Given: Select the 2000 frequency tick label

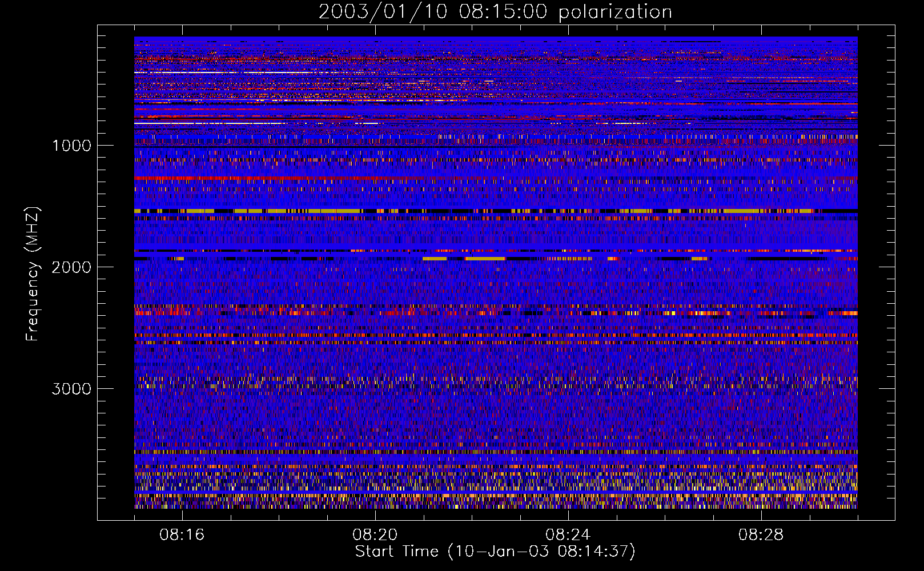Looking at the screenshot, I should tap(71, 267).
